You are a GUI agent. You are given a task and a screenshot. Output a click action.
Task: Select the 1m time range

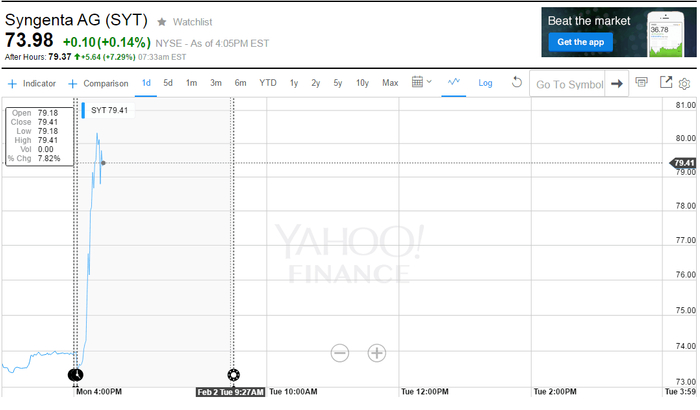(192, 83)
